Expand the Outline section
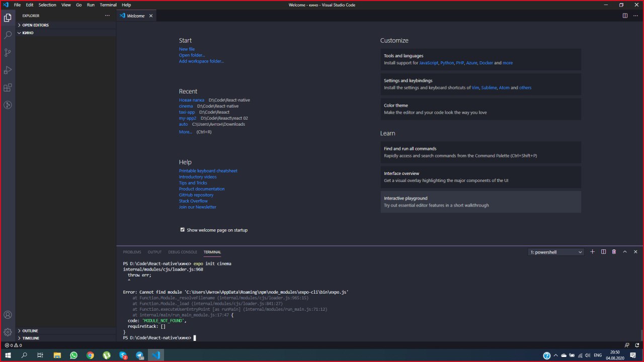 (66, 331)
